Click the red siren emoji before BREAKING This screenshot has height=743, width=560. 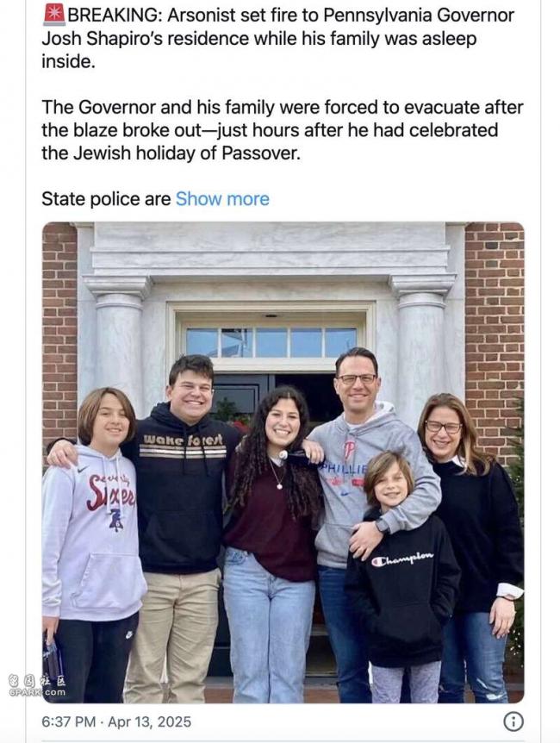tap(54, 16)
